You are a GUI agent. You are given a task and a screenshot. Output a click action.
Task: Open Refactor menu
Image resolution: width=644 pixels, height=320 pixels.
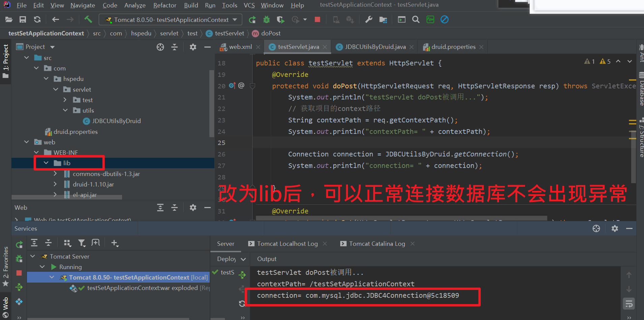coord(165,5)
